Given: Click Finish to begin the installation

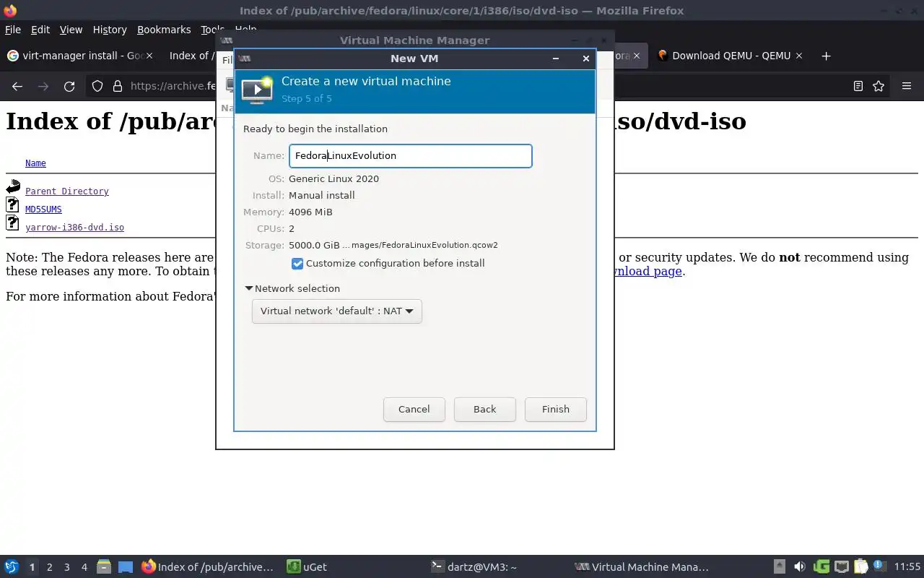Looking at the screenshot, I should pyautogui.click(x=555, y=409).
